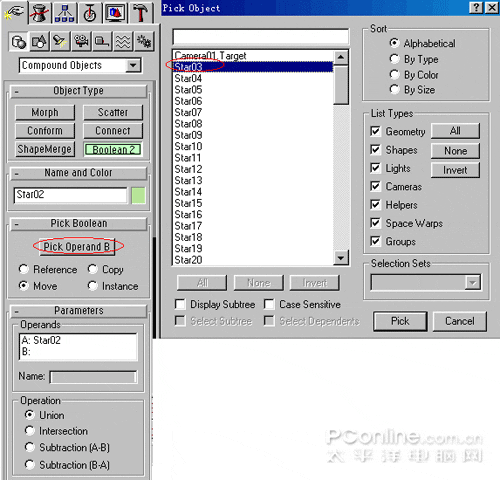The height and width of the screenshot is (480, 500).
Task: Open the Hierarchy command panel tab
Action: [64, 13]
